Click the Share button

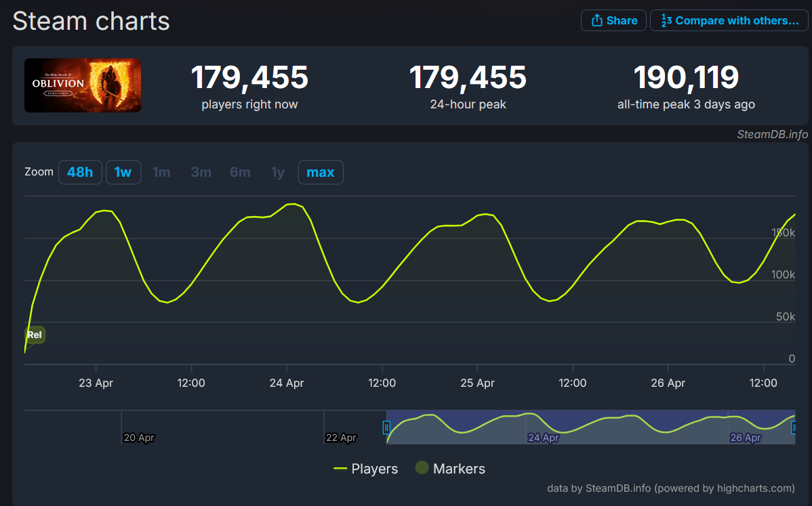point(613,21)
